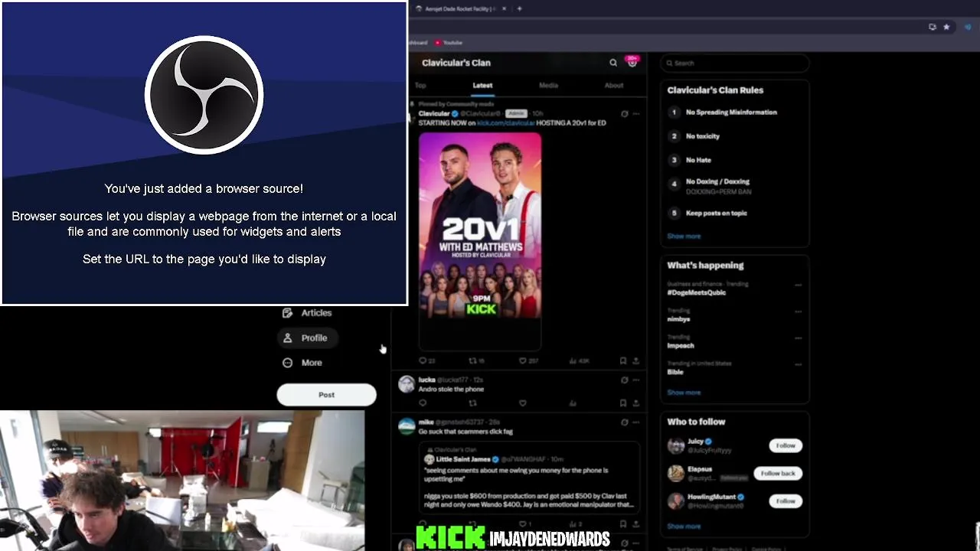Bookmark mike's post
Screen dimensions: 980x551
(623, 524)
